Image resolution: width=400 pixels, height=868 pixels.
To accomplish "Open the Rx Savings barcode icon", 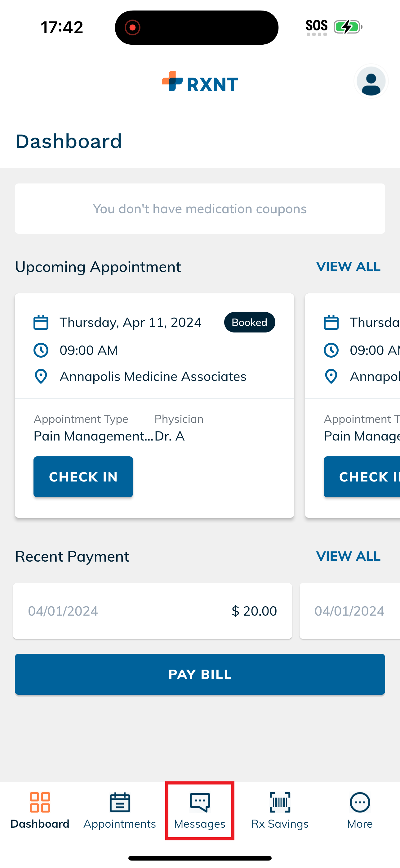I will tap(280, 802).
